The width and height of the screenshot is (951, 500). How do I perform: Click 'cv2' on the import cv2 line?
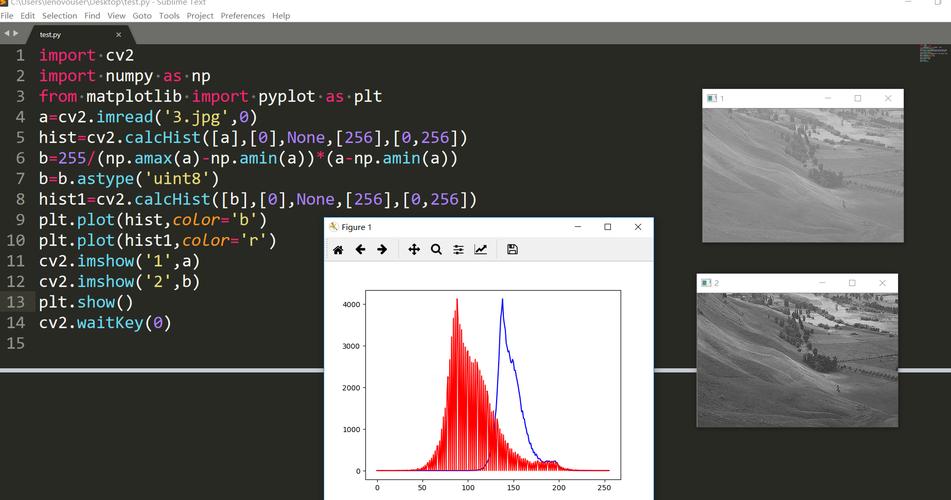tap(119, 55)
